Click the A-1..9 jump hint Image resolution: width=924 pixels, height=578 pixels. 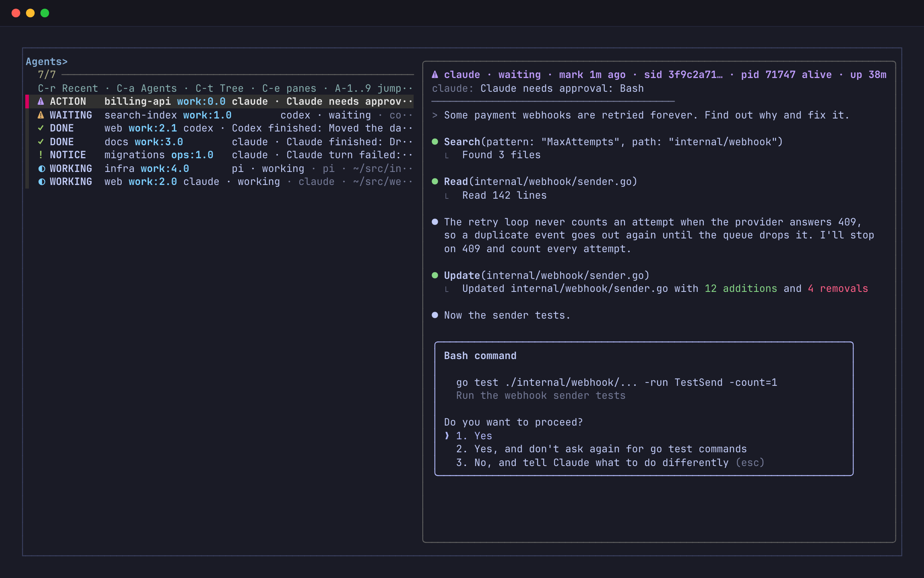click(x=368, y=88)
